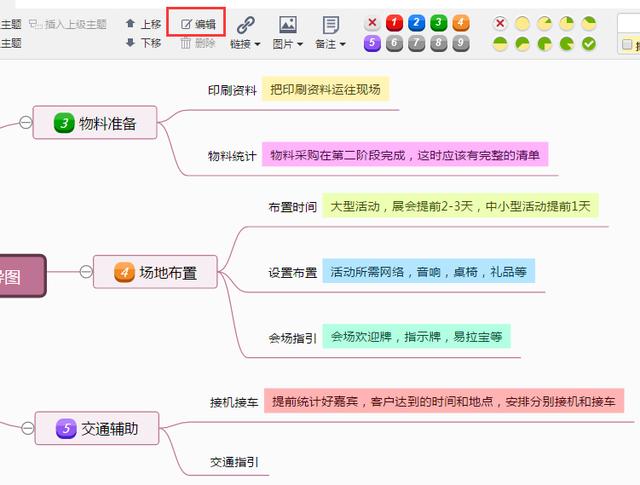Toggle the checkbox at toolbar's right edge
The image size is (640, 485).
627,44
